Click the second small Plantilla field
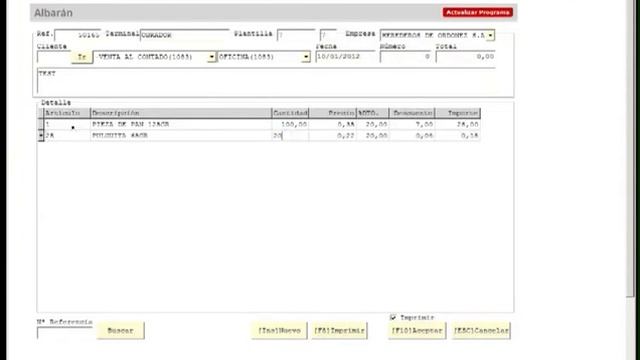 (328, 35)
